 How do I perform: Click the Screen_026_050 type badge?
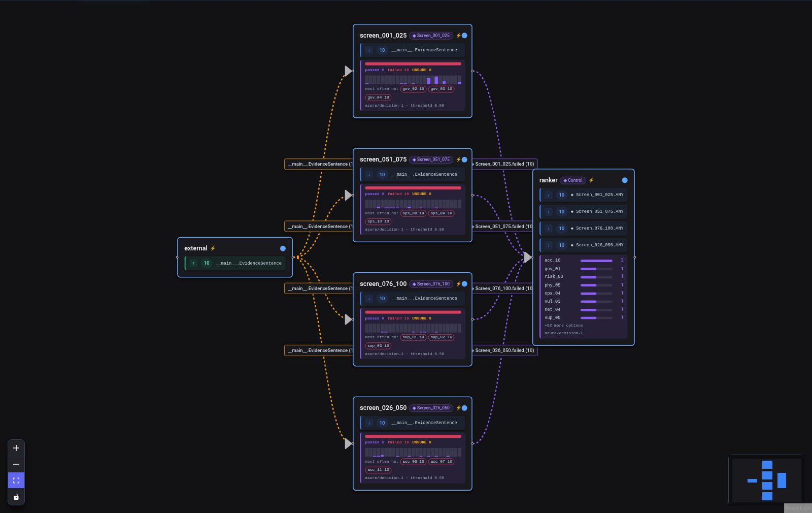pos(431,408)
